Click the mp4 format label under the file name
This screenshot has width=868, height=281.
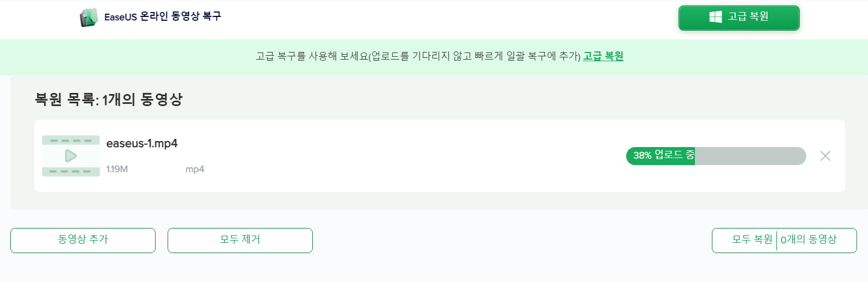click(194, 169)
